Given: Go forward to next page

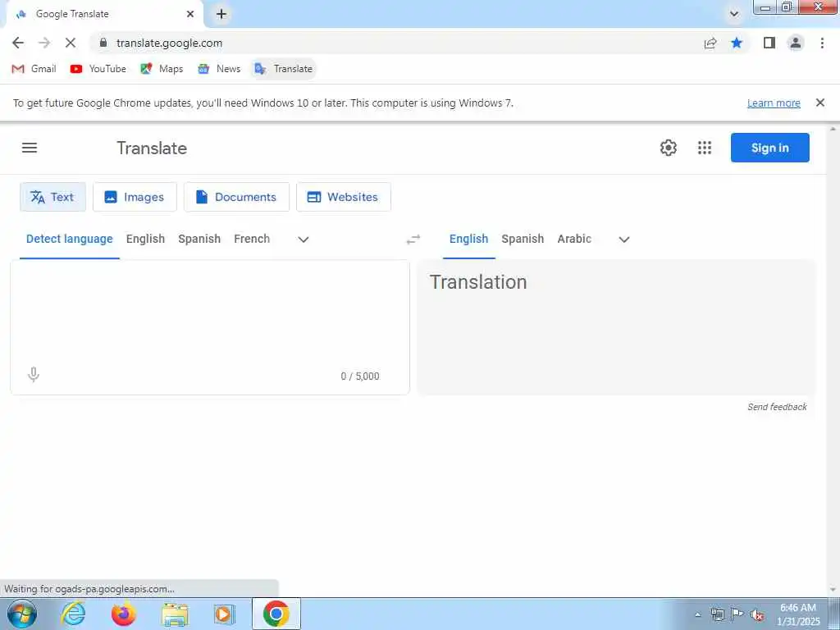Looking at the screenshot, I should (x=44, y=43).
